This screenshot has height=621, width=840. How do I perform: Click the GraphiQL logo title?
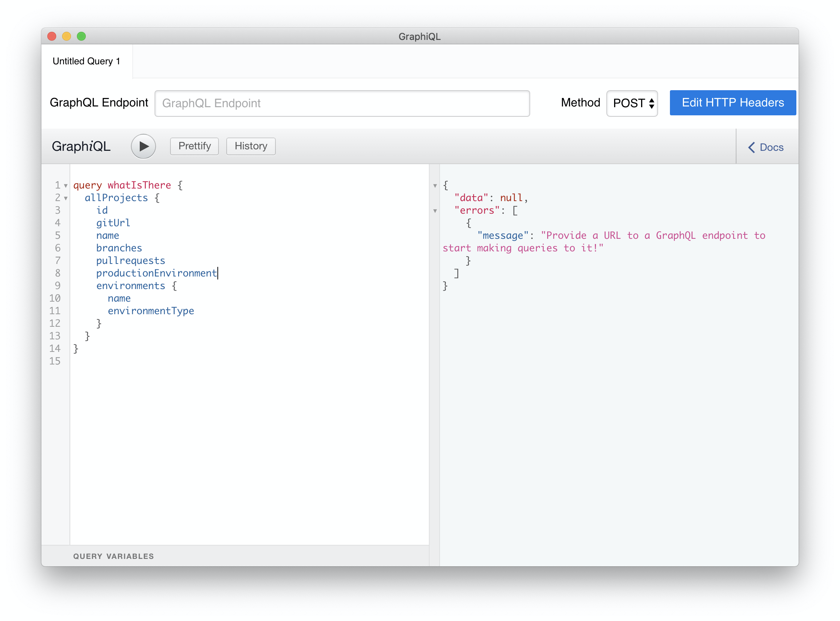pyautogui.click(x=81, y=146)
